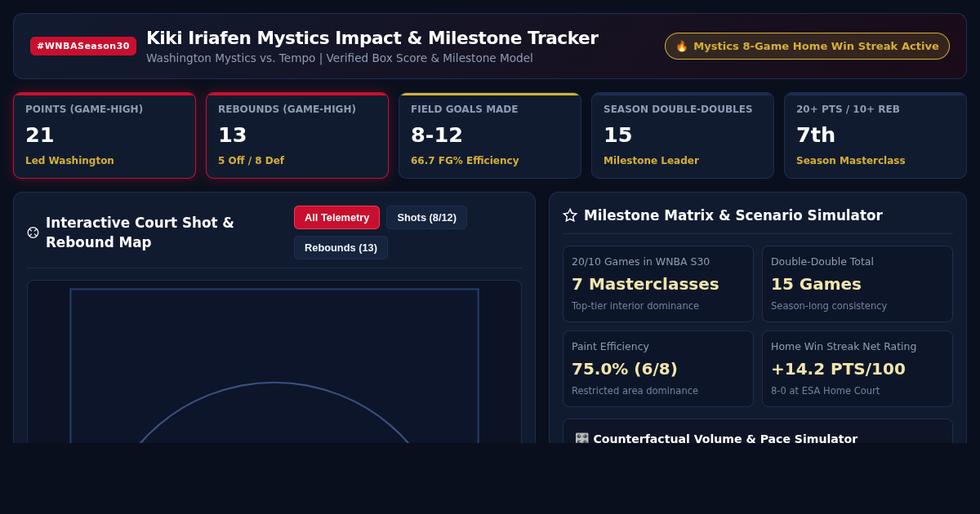This screenshot has height=514, width=980.
Task: Click the Milestone Matrix & Scenario Simulator heading
Action: [733, 215]
